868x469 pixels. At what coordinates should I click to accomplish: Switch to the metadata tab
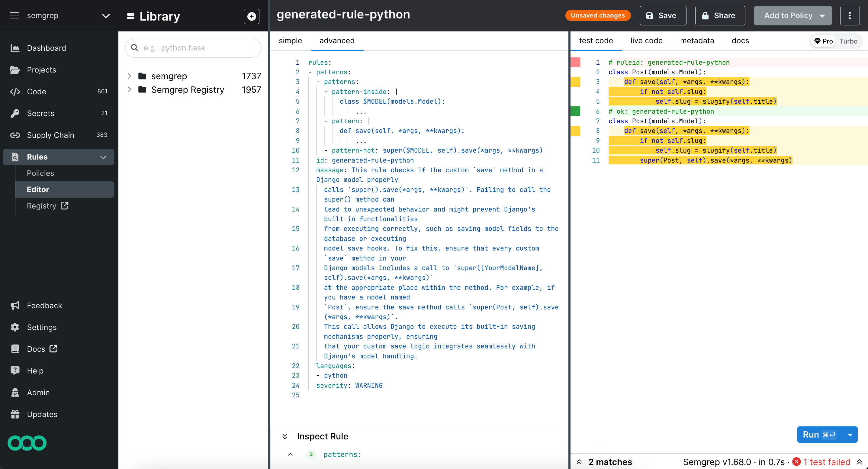pyautogui.click(x=697, y=40)
